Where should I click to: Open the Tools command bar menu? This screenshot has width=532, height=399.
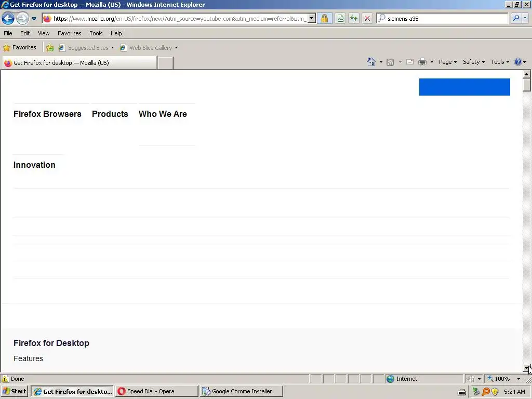500,62
